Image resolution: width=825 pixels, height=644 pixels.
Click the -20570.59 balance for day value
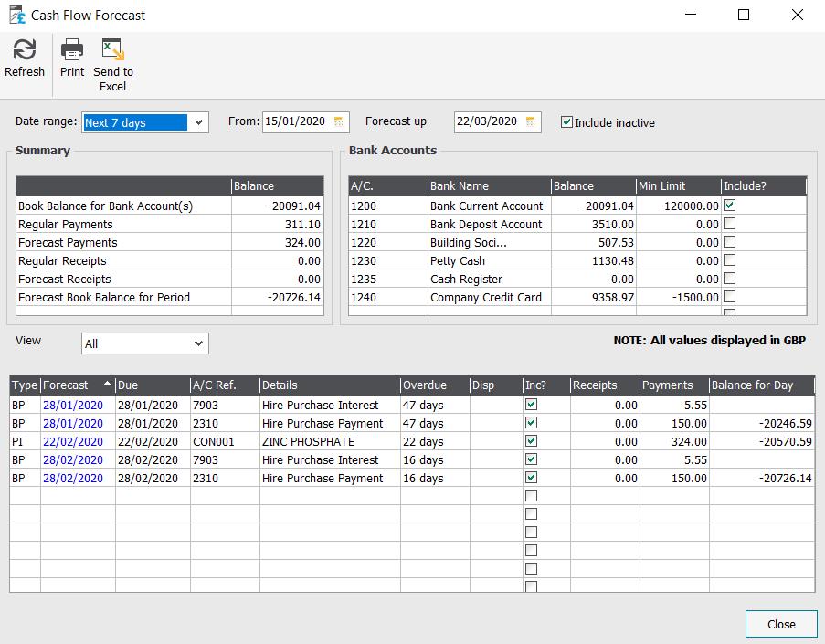click(786, 441)
